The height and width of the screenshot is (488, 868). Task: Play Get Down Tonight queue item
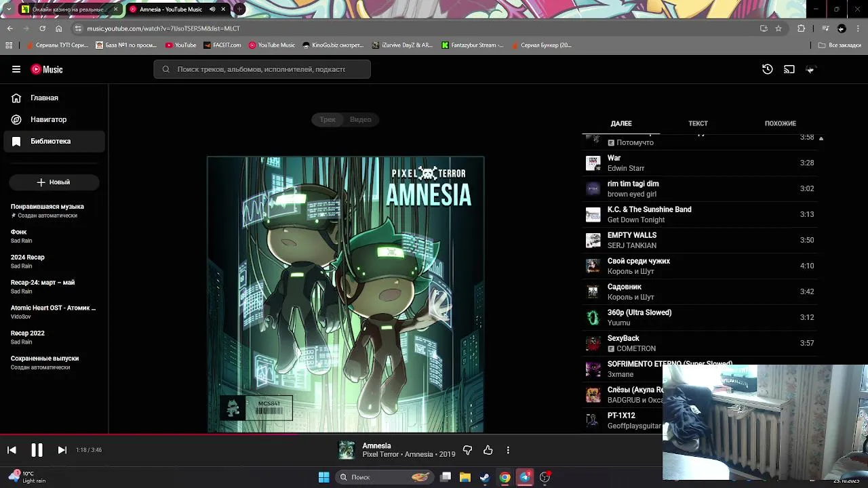tap(700, 214)
